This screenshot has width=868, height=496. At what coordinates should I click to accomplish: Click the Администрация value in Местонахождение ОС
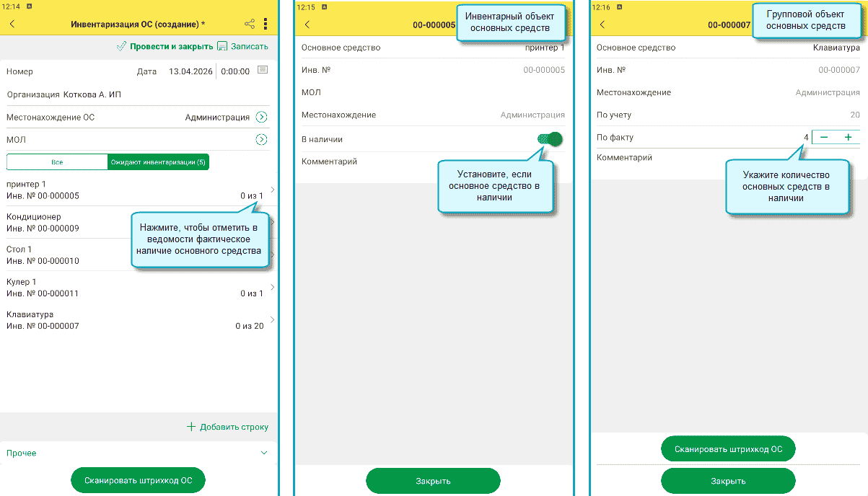point(217,117)
